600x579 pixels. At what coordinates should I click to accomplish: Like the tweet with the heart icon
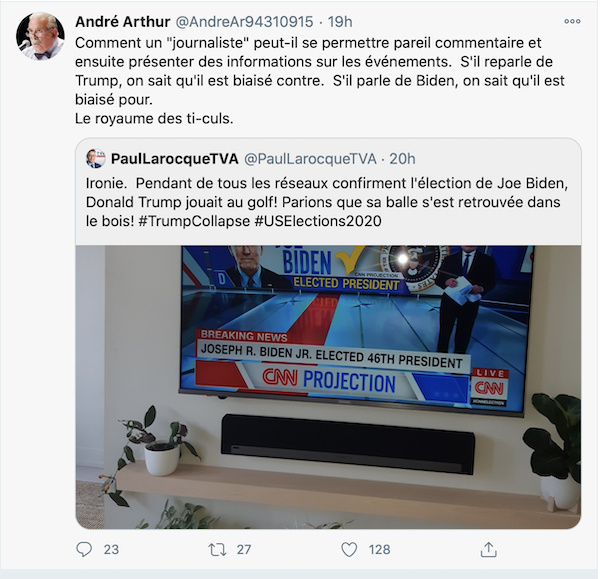349,550
